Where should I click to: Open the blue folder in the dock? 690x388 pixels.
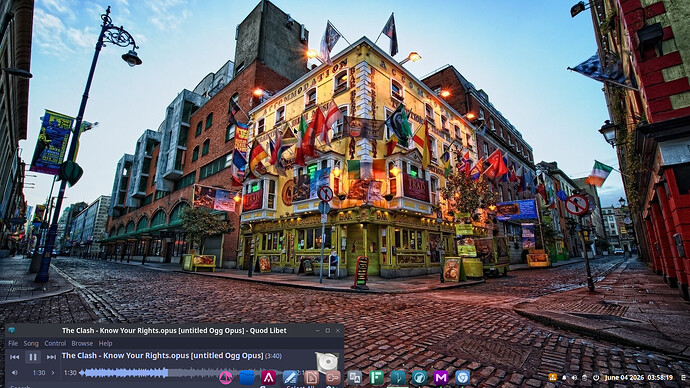tap(247, 377)
